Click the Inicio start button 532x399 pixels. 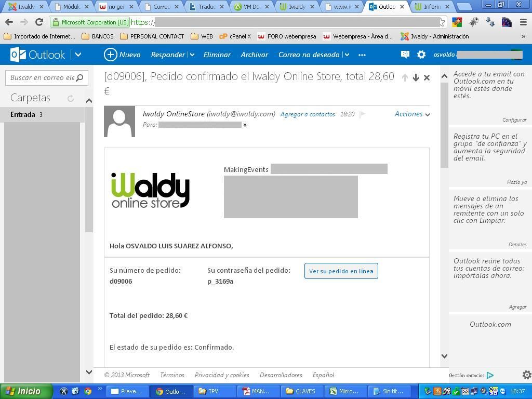(x=26, y=391)
